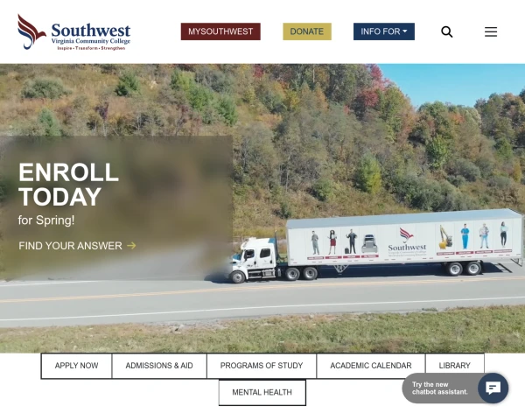Open the MENTAL HEALTH link
The width and height of the screenshot is (525, 420).
click(262, 392)
